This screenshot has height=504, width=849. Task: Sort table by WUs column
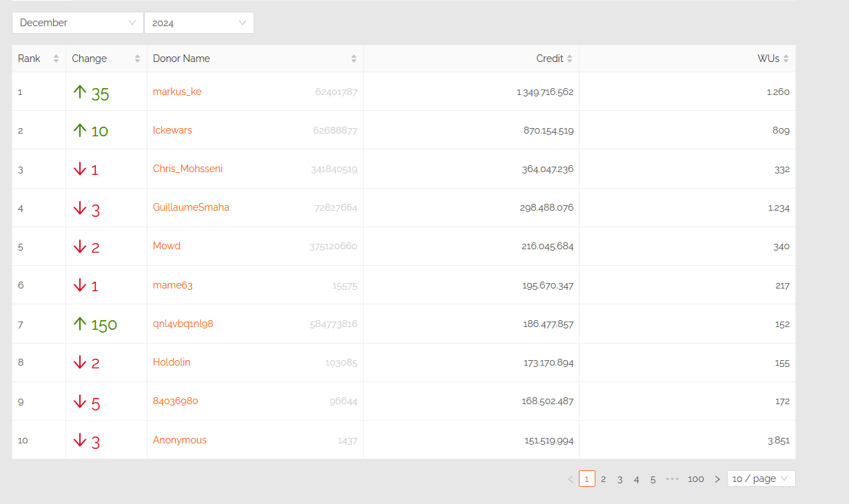[786, 59]
